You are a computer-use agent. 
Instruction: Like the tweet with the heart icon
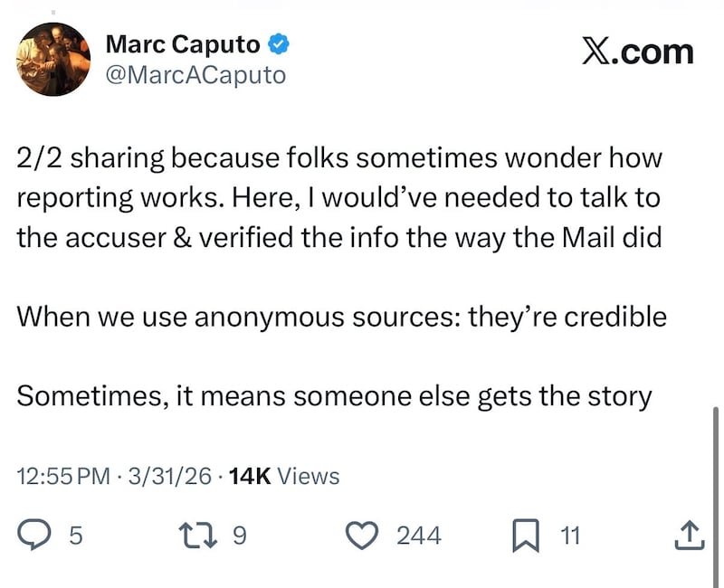point(363,536)
